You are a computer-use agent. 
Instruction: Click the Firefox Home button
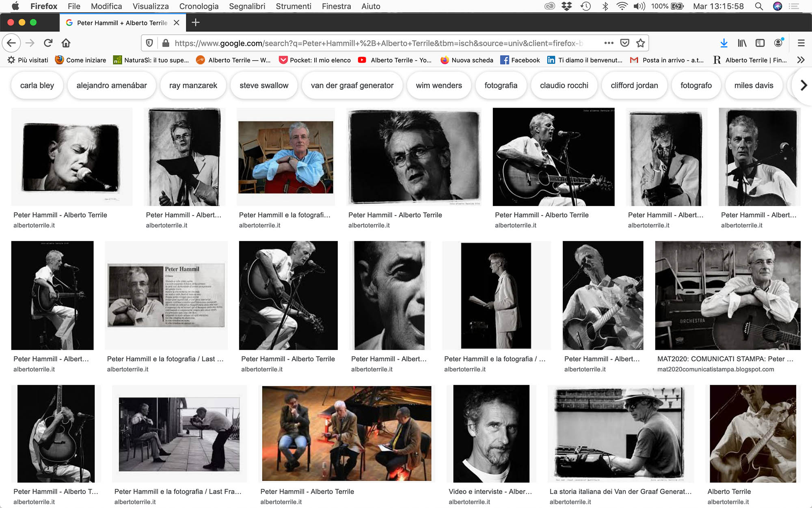click(x=66, y=43)
